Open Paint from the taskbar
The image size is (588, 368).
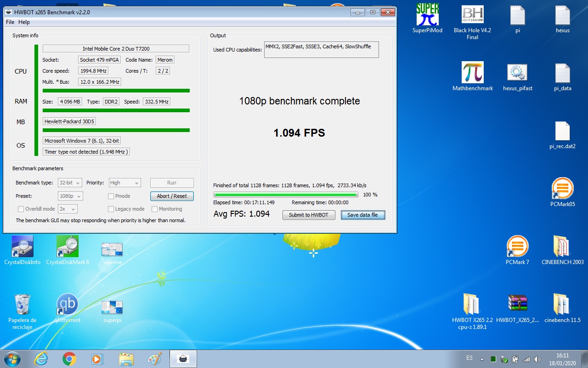pos(154,359)
